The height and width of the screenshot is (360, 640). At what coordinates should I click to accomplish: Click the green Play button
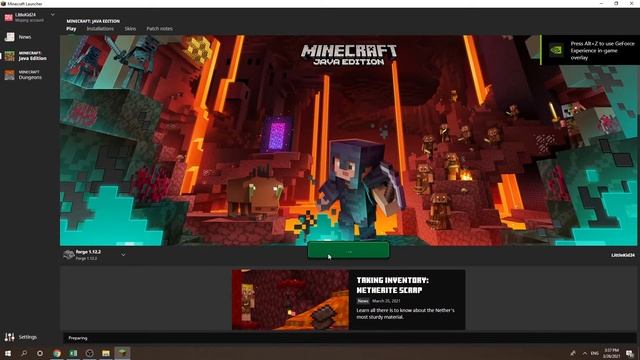coord(348,251)
